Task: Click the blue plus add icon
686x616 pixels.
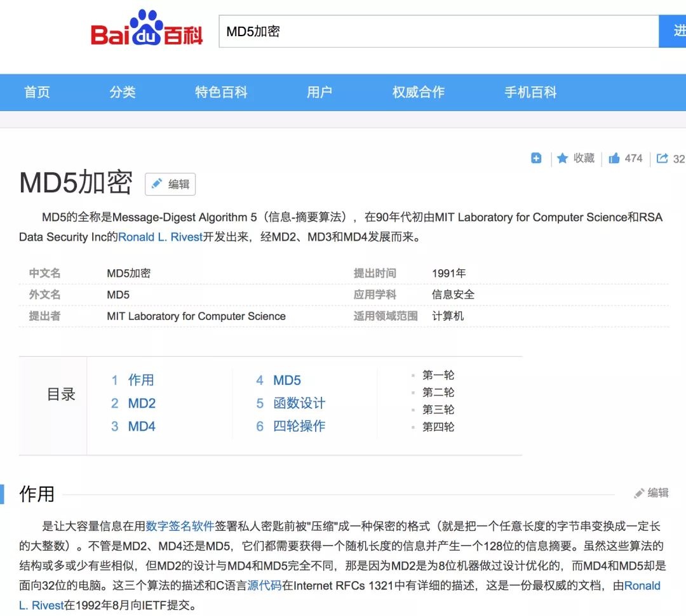Action: [x=536, y=158]
